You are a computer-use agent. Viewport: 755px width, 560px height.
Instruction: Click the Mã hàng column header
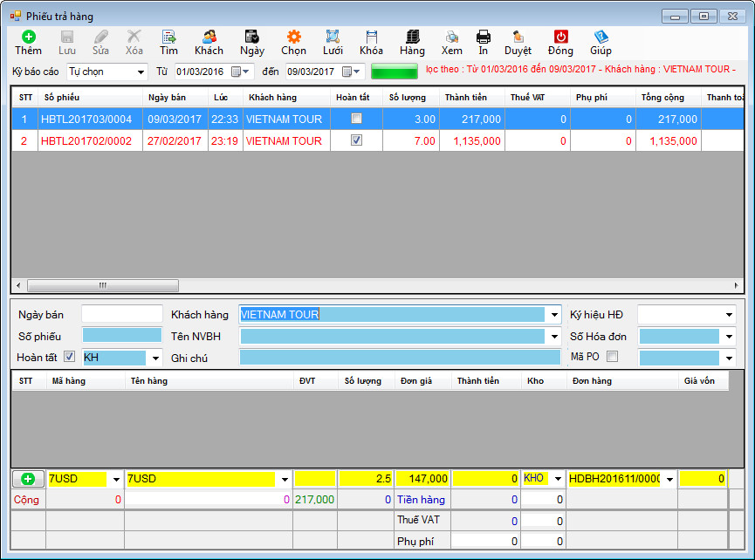pos(86,381)
